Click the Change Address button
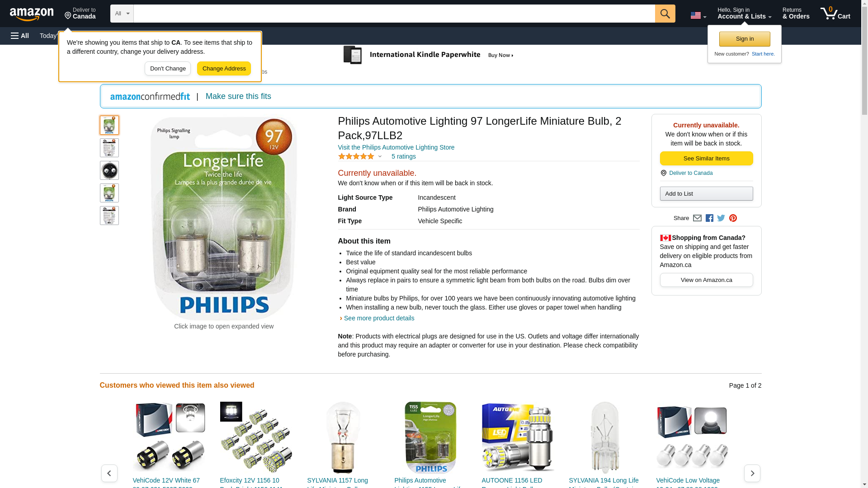 pos(224,69)
